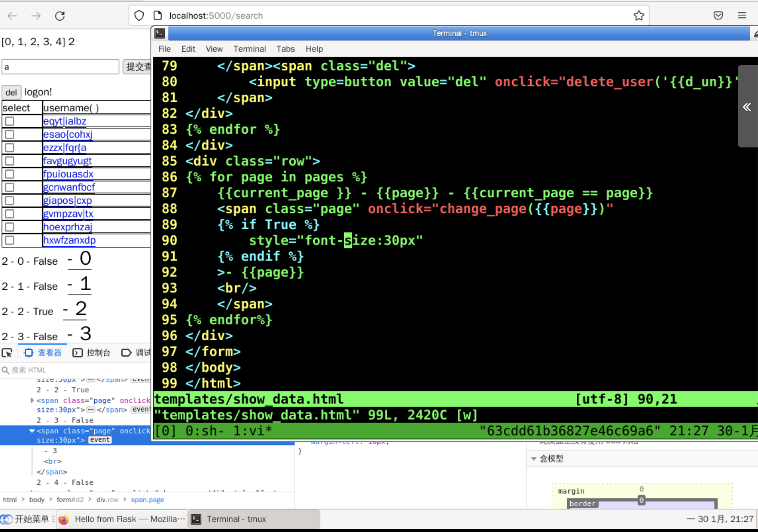This screenshot has height=532, width=758.
Task: Switch to Terminal - tmux taskbar item
Action: 254,519
